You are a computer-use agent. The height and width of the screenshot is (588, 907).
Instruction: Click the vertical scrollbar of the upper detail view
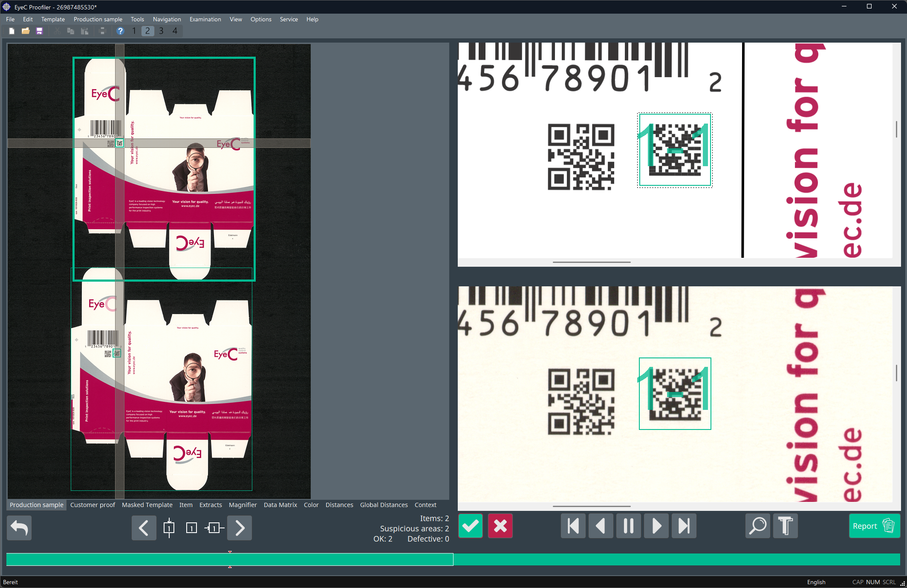(x=896, y=129)
